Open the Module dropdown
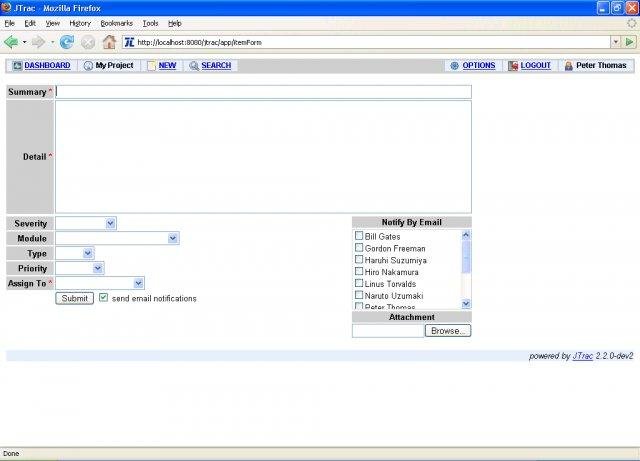This screenshot has height=461, width=640. 173,238
